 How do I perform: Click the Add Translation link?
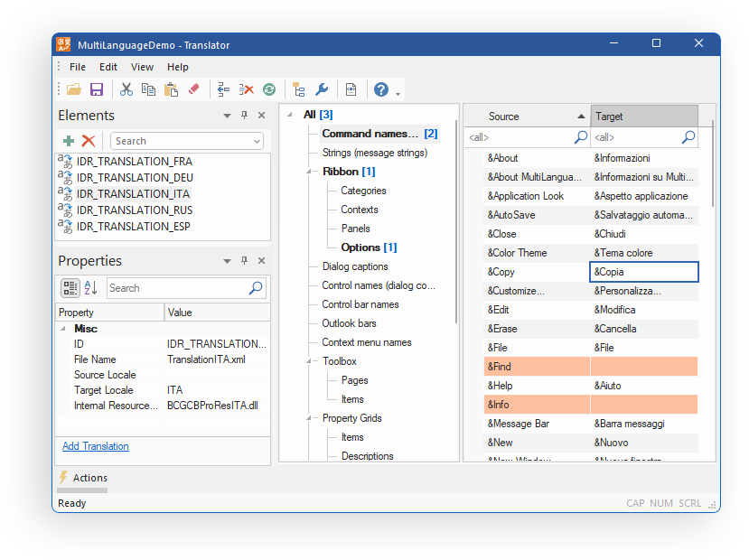click(x=95, y=446)
